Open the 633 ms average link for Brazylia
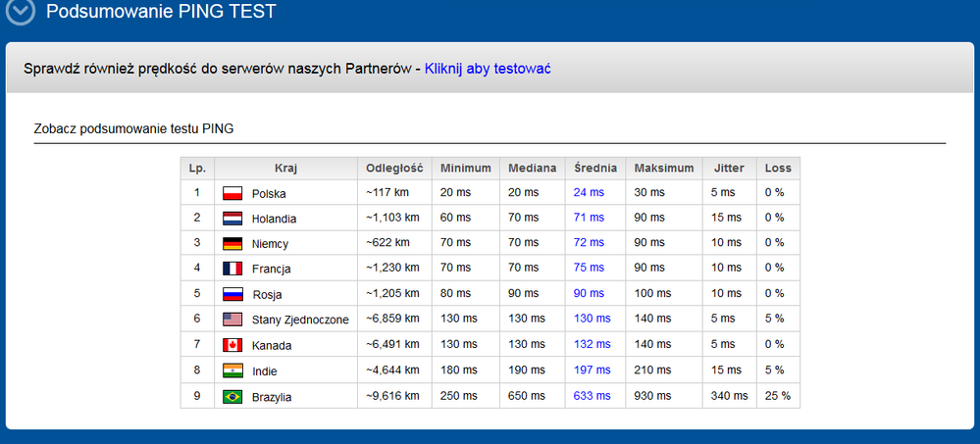This screenshot has width=980, height=444. (592, 396)
